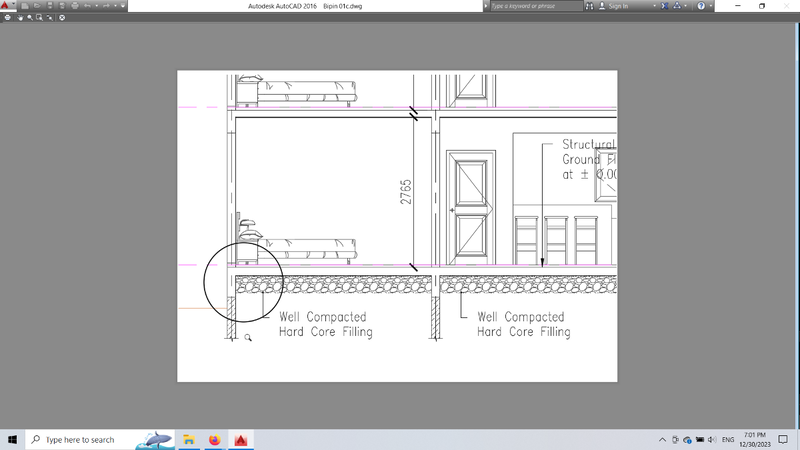Open the Redo history dropdown arrow

coord(115,6)
